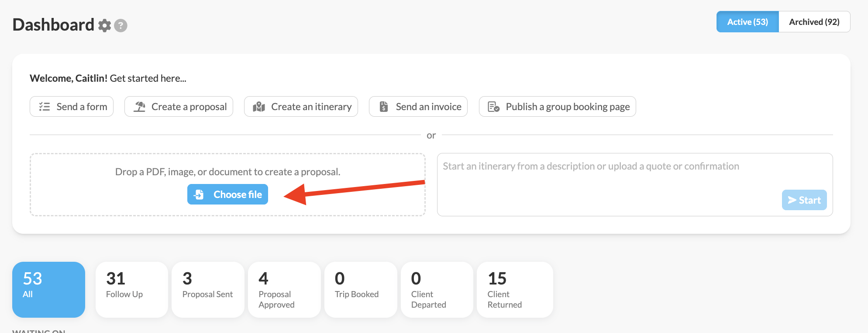The image size is (868, 333).
Task: Click the file upload icon in Choose file
Action: click(x=199, y=194)
